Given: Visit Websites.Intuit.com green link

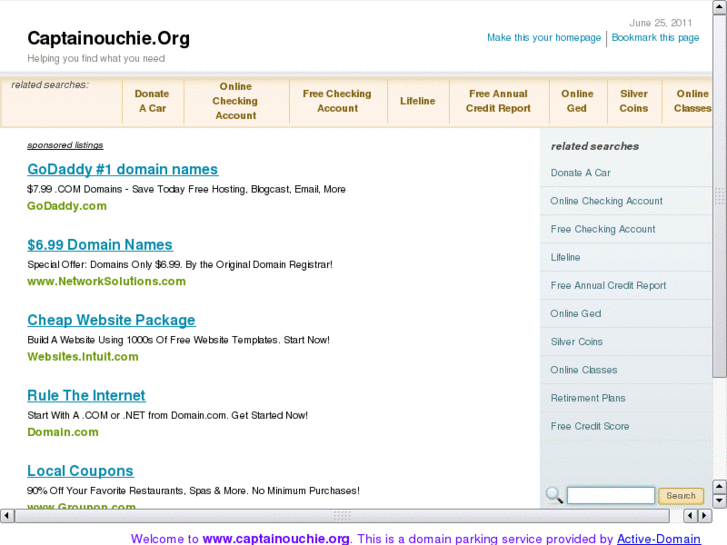Looking at the screenshot, I should tap(83, 357).
